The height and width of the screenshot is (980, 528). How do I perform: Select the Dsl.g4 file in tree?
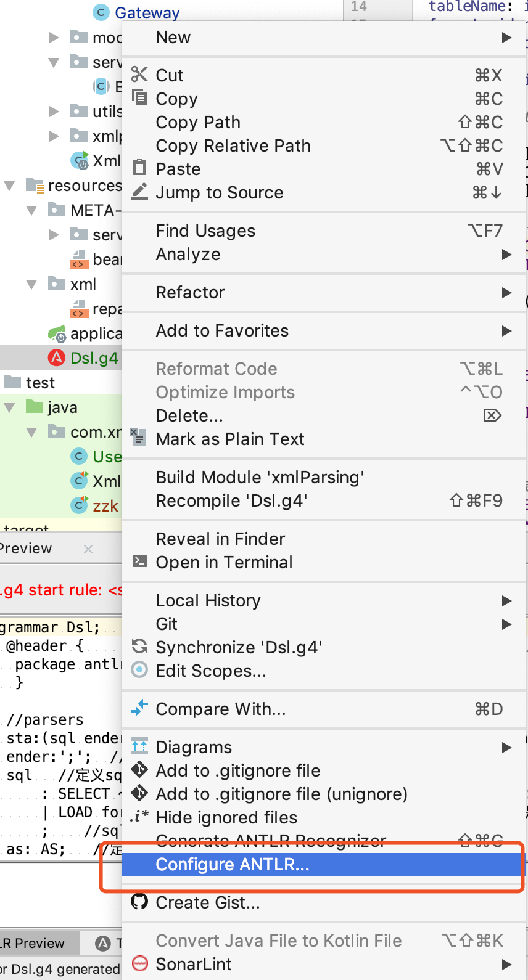(x=94, y=358)
